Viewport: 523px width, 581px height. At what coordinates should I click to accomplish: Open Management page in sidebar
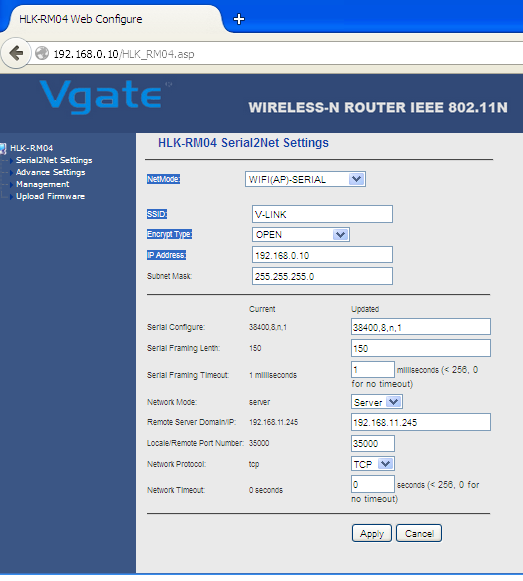pyautogui.click(x=43, y=184)
